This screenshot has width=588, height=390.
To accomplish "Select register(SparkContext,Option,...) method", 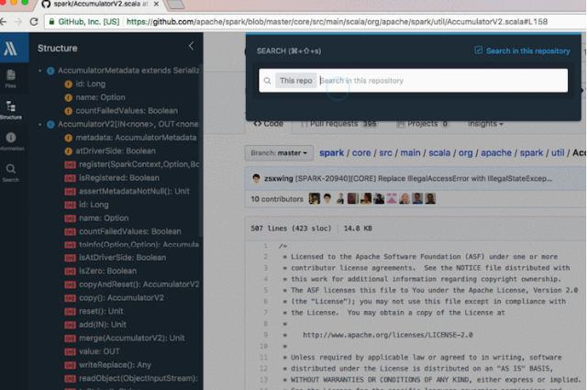I will coord(139,164).
